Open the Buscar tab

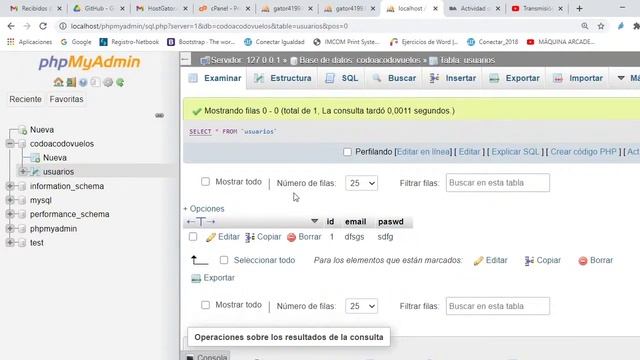(394, 78)
